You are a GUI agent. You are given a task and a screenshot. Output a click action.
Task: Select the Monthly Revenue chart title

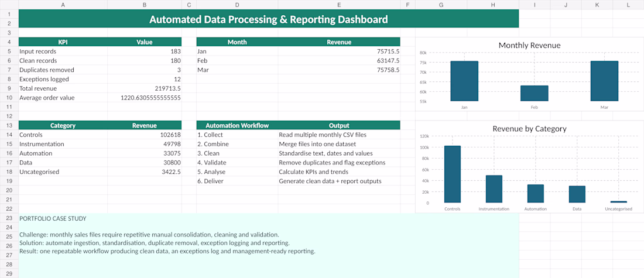529,45
